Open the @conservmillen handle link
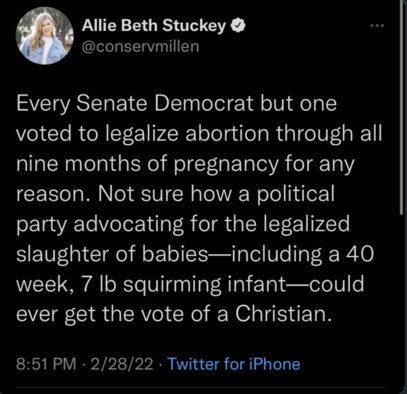 click(140, 47)
